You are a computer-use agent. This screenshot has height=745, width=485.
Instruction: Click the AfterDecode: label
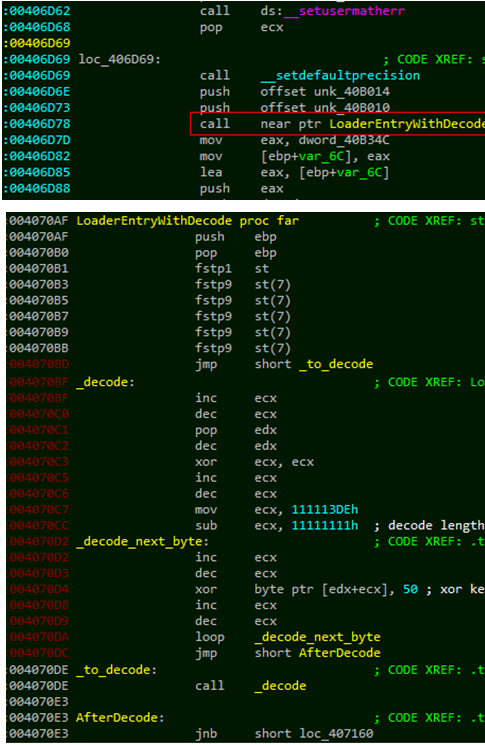(x=120, y=717)
